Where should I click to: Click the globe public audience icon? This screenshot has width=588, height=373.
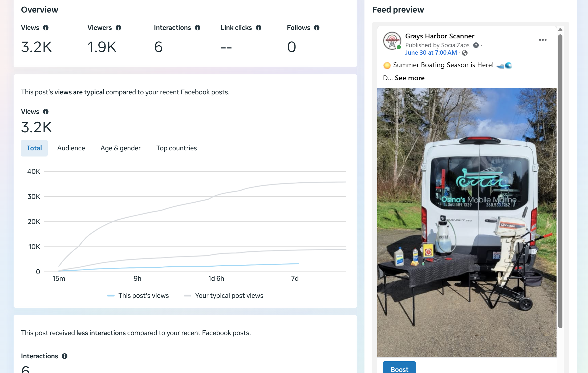(465, 53)
